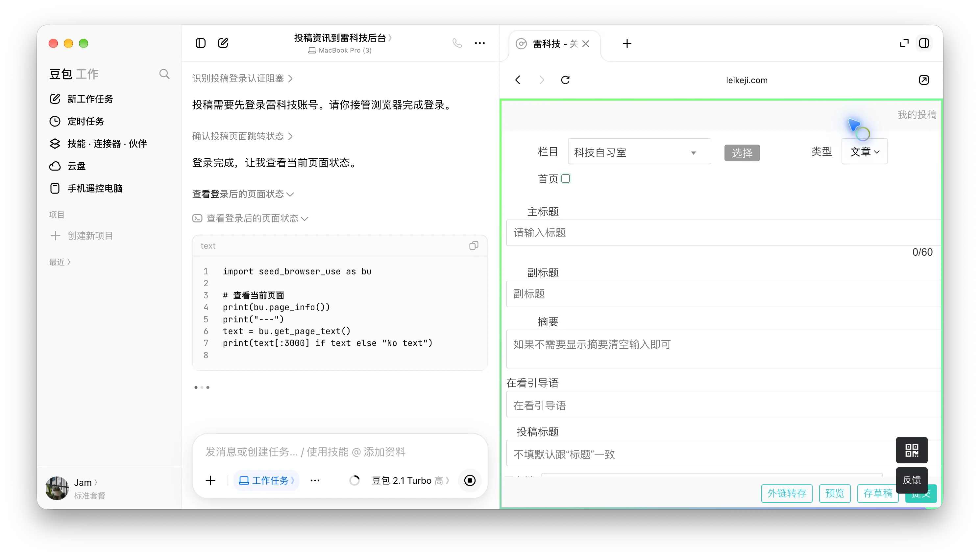The width and height of the screenshot is (980, 558).
Task: Click the 选择 button
Action: (742, 152)
